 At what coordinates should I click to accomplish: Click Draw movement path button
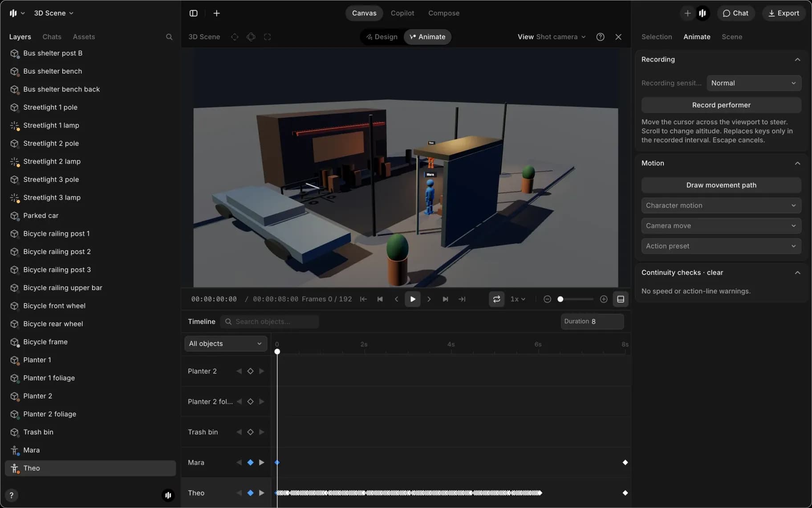click(721, 185)
